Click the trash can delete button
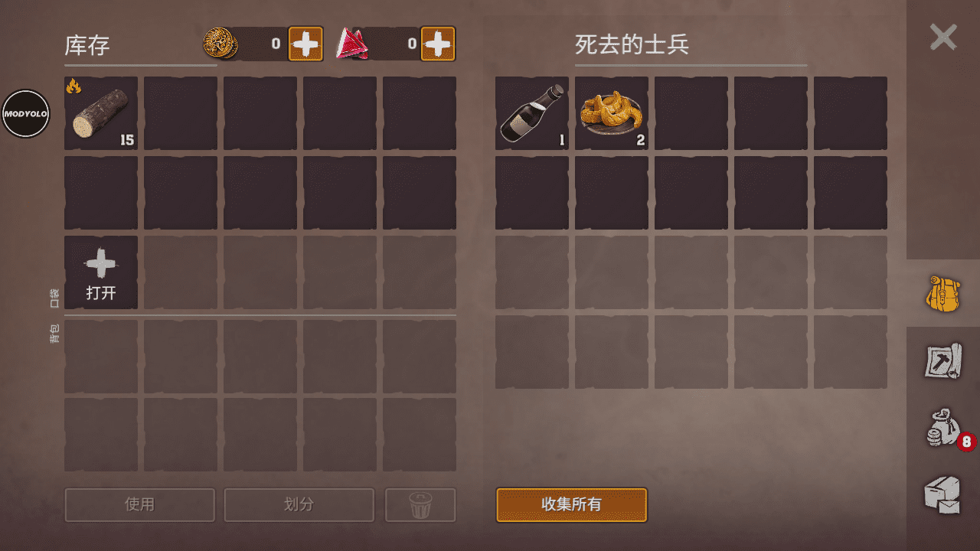Image resolution: width=980 pixels, height=551 pixels. [420, 505]
